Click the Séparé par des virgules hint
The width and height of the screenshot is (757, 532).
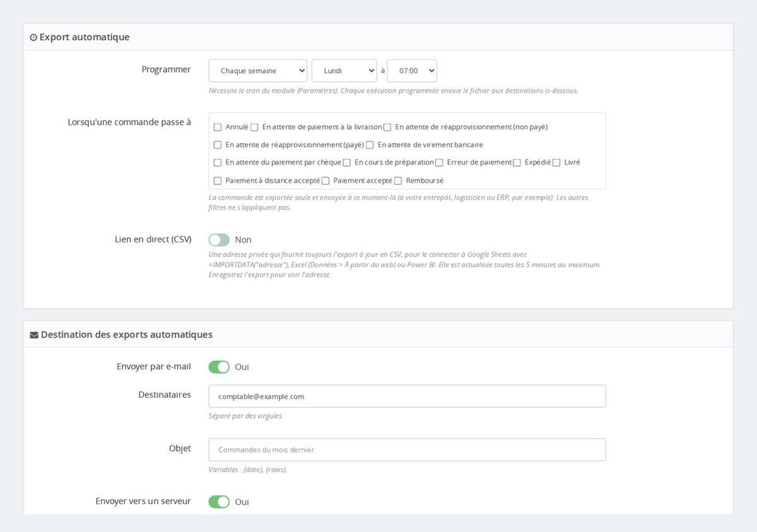coord(246,416)
